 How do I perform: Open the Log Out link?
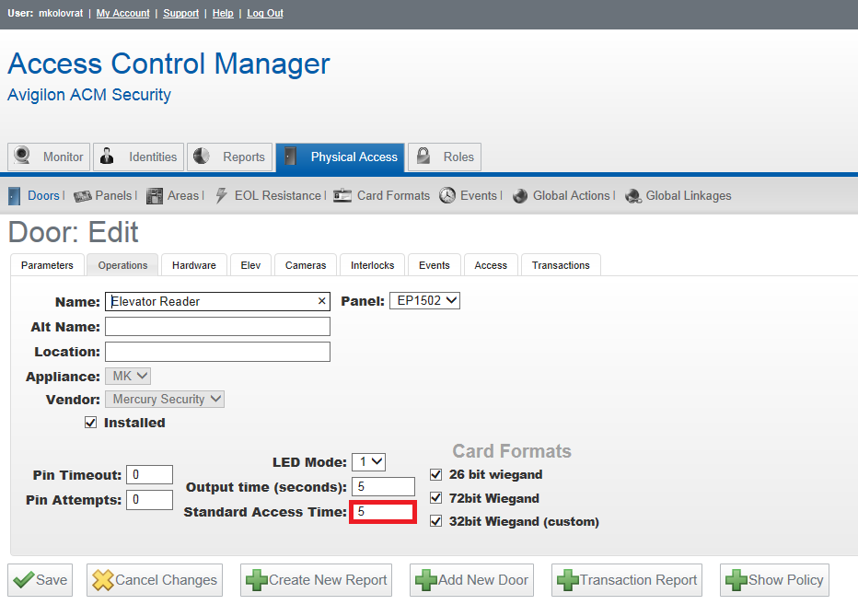click(264, 13)
